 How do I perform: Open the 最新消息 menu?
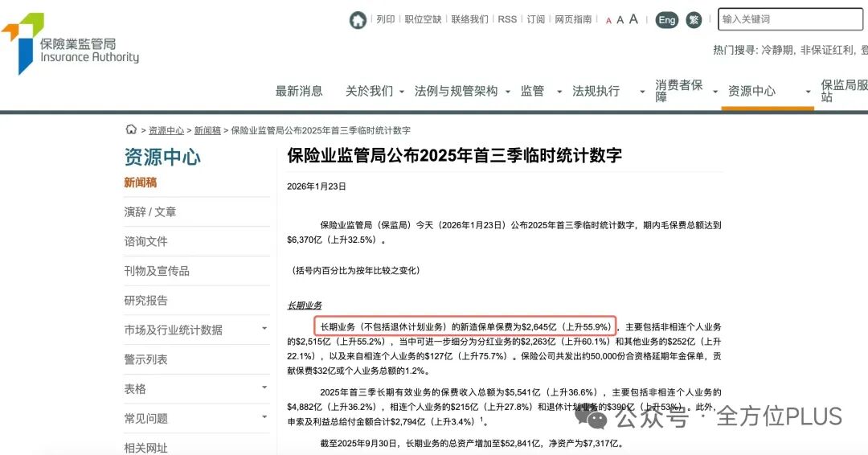point(299,92)
